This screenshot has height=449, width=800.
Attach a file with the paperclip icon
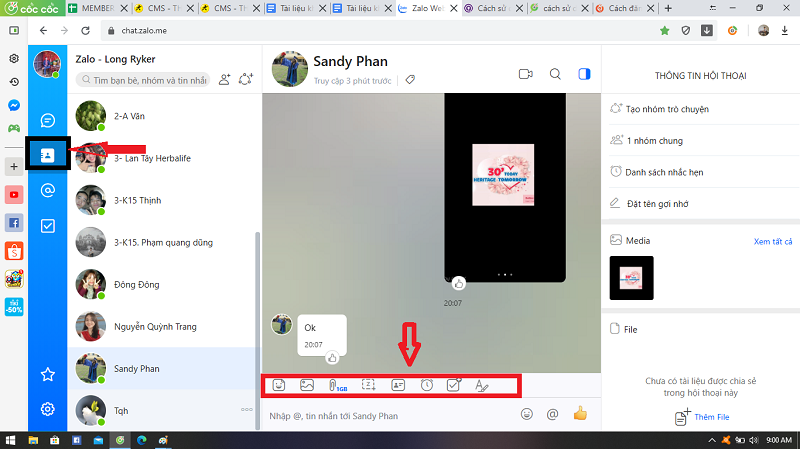(337, 385)
